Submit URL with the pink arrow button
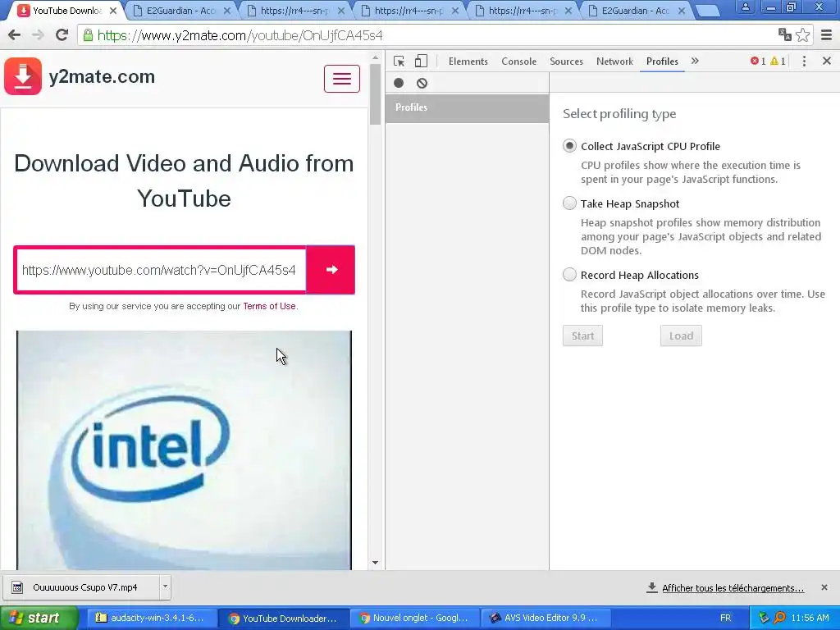This screenshot has height=630, width=840. pos(331,269)
